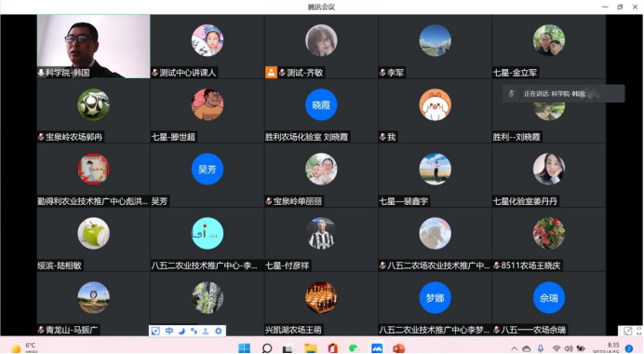Click the orange host icon by 测试-齐敏

point(271,73)
